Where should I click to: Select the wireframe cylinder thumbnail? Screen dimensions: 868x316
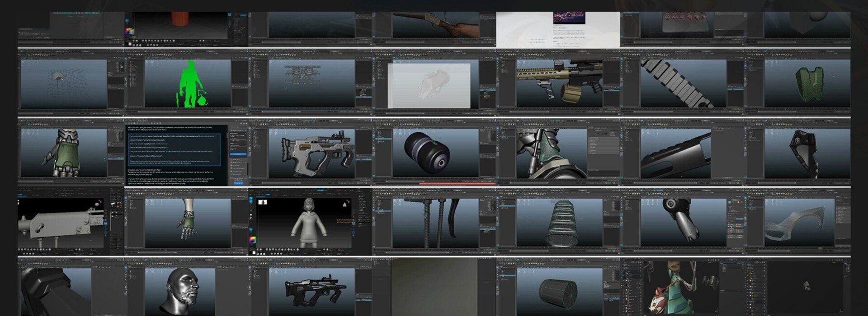(x=559, y=291)
